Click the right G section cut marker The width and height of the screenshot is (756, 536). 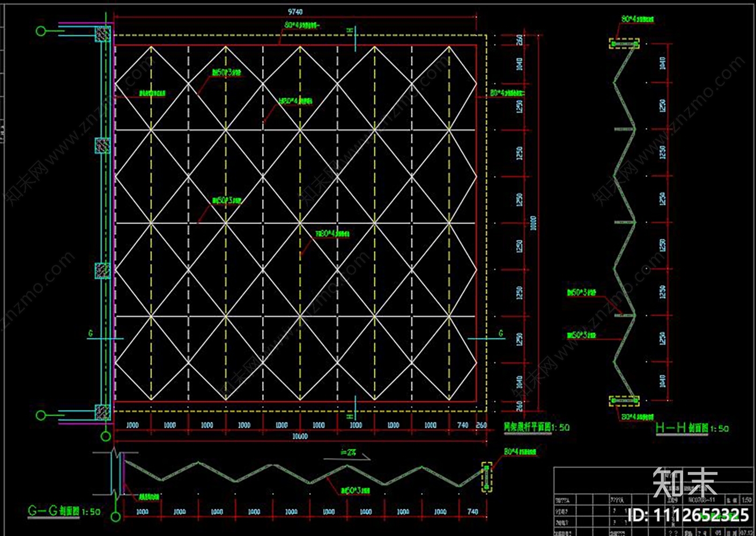point(501,334)
